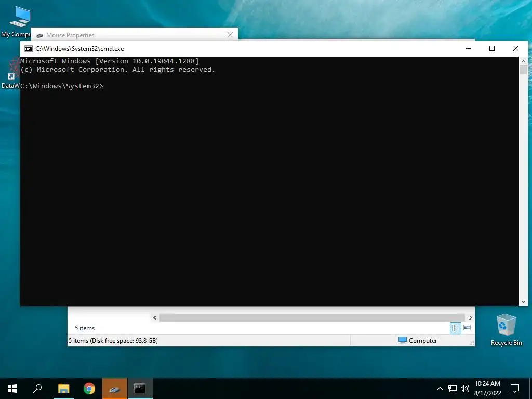Click the command prompt scrollbar down arrow

tap(523, 302)
